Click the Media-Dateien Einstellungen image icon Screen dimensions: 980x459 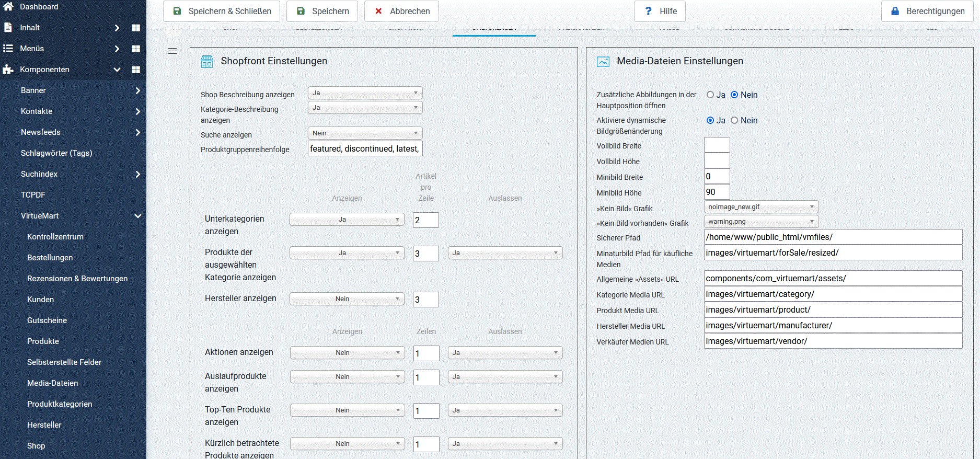click(603, 62)
